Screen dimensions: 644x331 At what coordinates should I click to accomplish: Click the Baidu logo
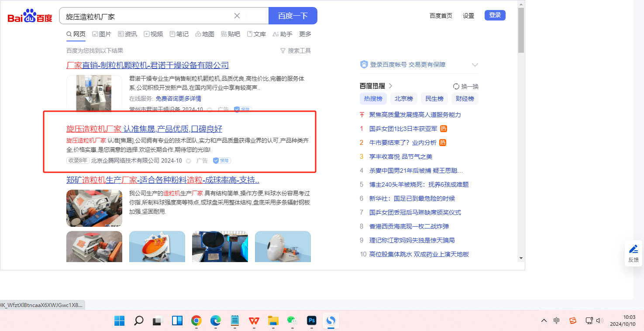point(30,16)
